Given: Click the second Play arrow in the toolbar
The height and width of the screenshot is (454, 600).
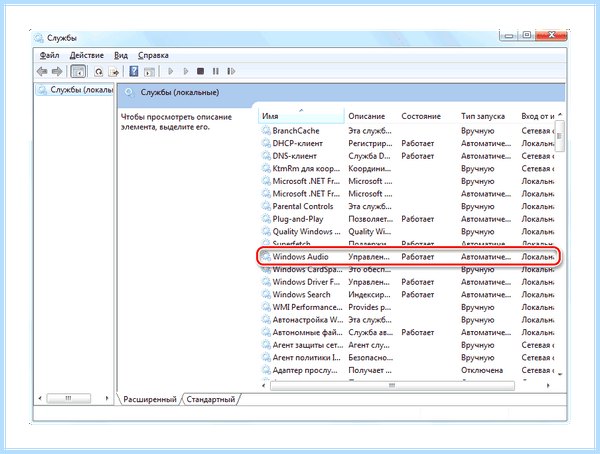Looking at the screenshot, I should tap(186, 71).
